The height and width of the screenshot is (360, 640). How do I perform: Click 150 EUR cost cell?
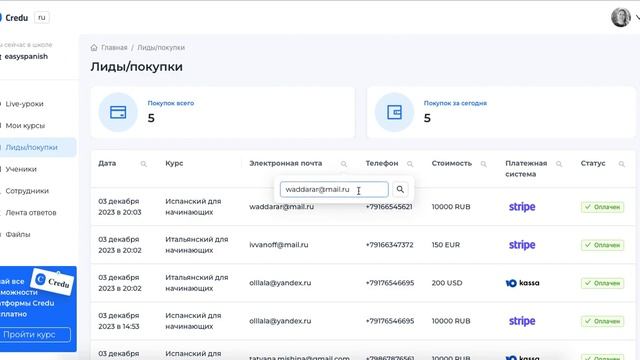(x=446, y=245)
